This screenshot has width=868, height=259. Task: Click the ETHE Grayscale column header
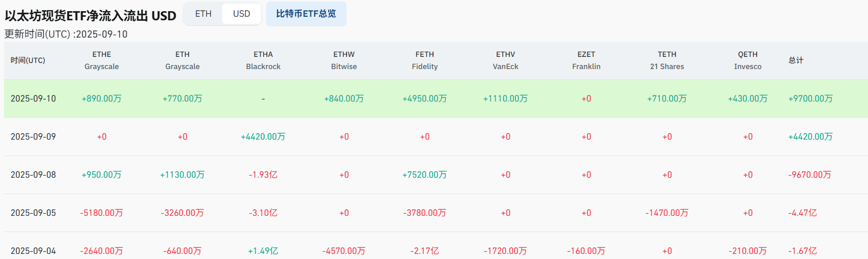click(x=102, y=60)
